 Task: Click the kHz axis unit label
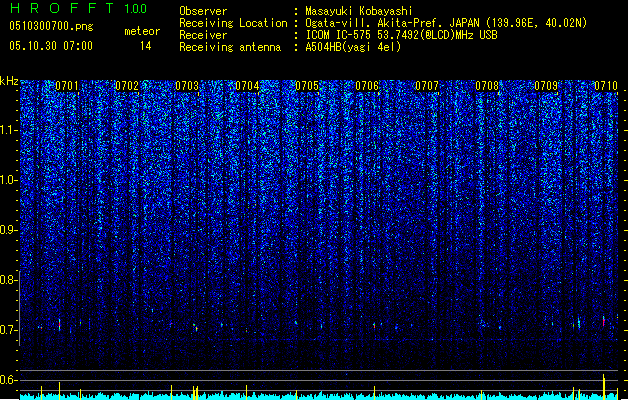click(x=9, y=81)
